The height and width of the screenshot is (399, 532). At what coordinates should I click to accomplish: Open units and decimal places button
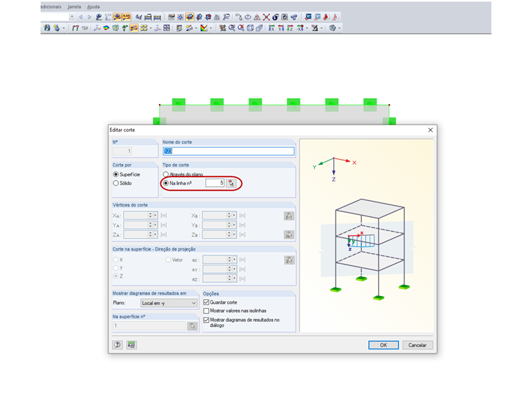tap(132, 345)
